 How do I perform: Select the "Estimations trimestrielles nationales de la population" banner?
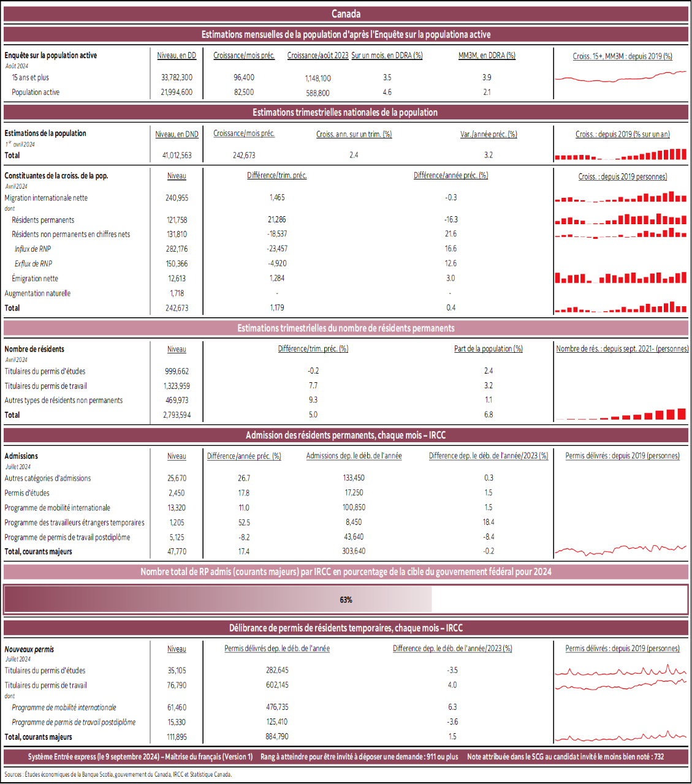[x=346, y=112]
